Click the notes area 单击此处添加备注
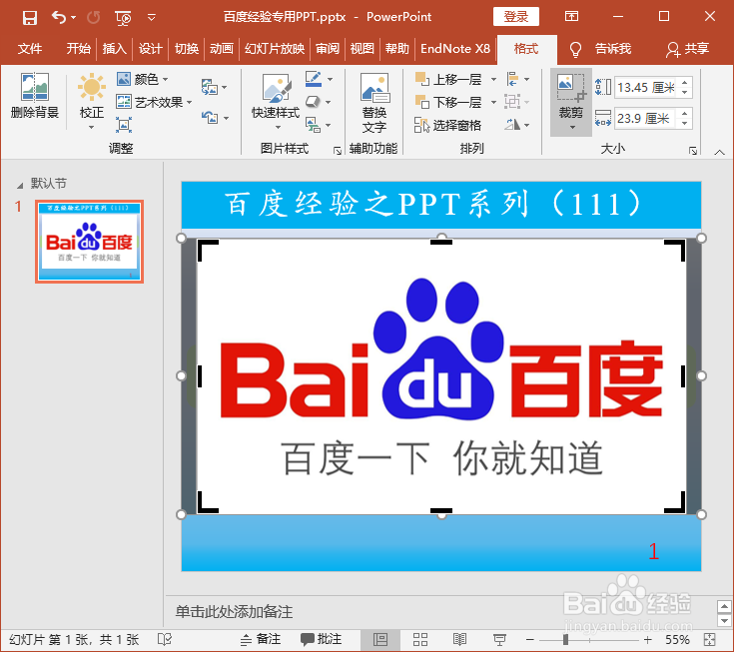 [x=234, y=611]
